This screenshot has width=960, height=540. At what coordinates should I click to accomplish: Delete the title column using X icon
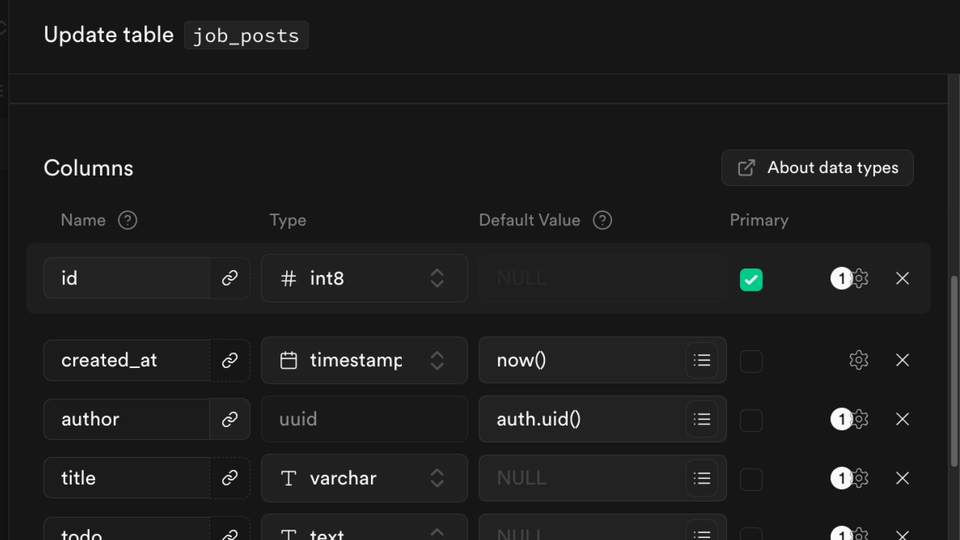[x=902, y=478]
